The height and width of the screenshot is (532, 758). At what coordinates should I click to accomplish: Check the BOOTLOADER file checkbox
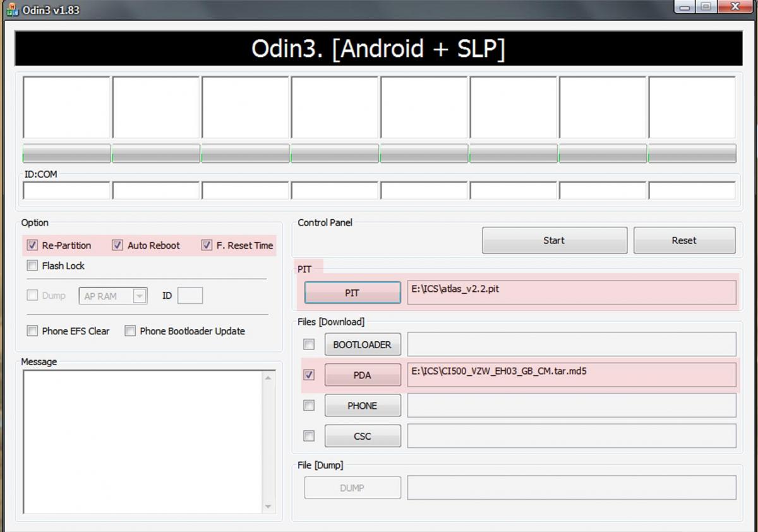pos(309,344)
